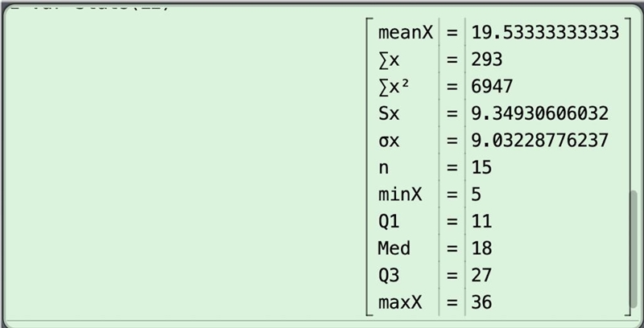Click the σx row label

389,141
